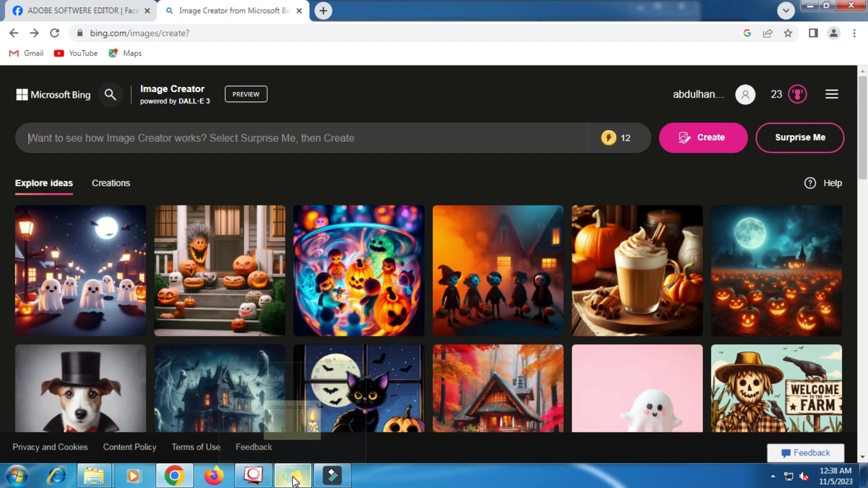The image size is (868, 488).
Task: Click the Google account icon in address bar
Action: pos(747,33)
